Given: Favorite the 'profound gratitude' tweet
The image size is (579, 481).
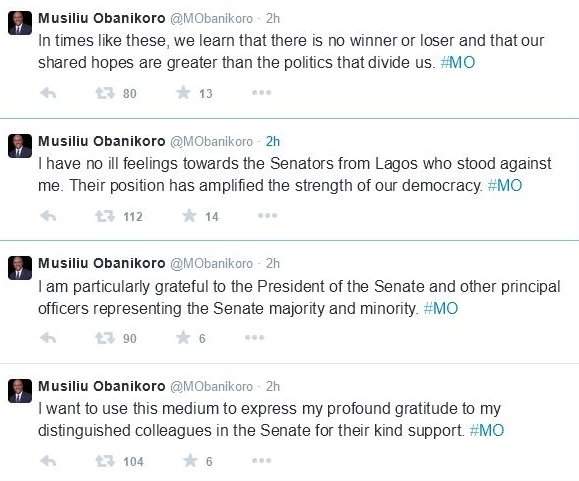Looking at the screenshot, I should [190, 460].
